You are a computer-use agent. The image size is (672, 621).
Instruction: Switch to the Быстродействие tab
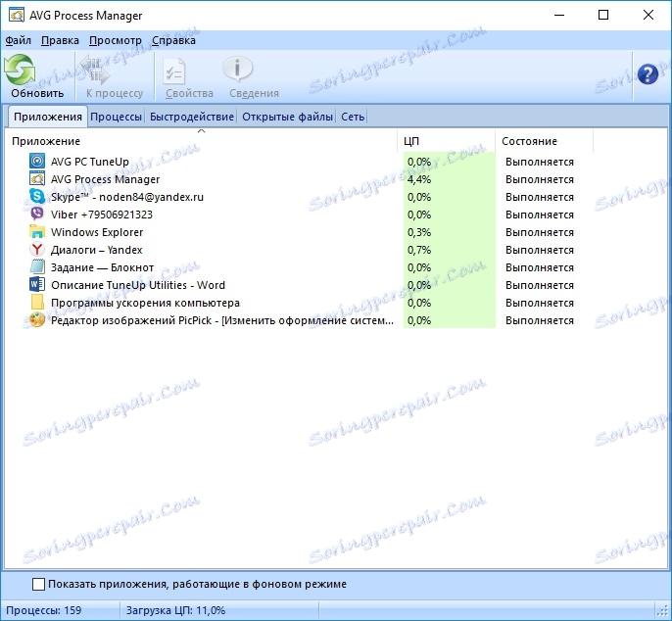pos(192,117)
